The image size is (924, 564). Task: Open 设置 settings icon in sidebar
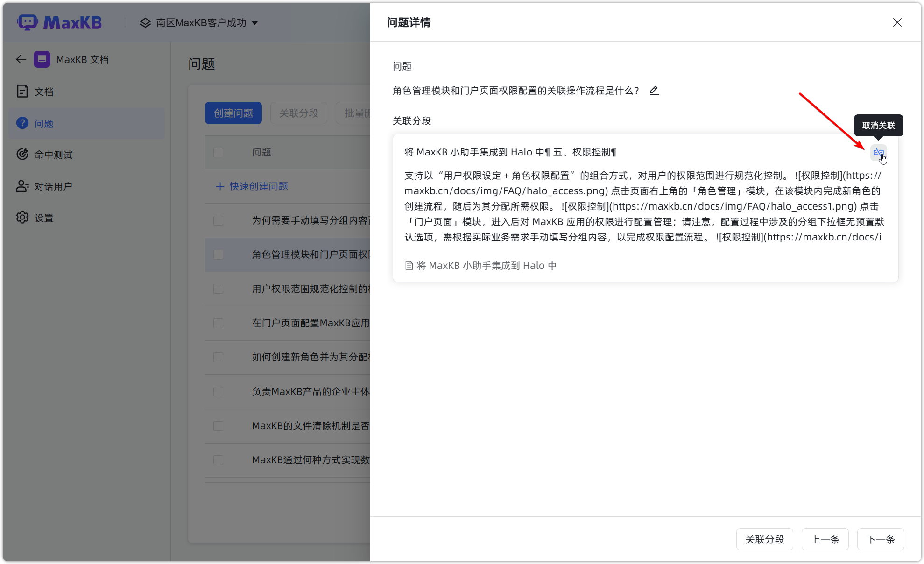point(43,217)
